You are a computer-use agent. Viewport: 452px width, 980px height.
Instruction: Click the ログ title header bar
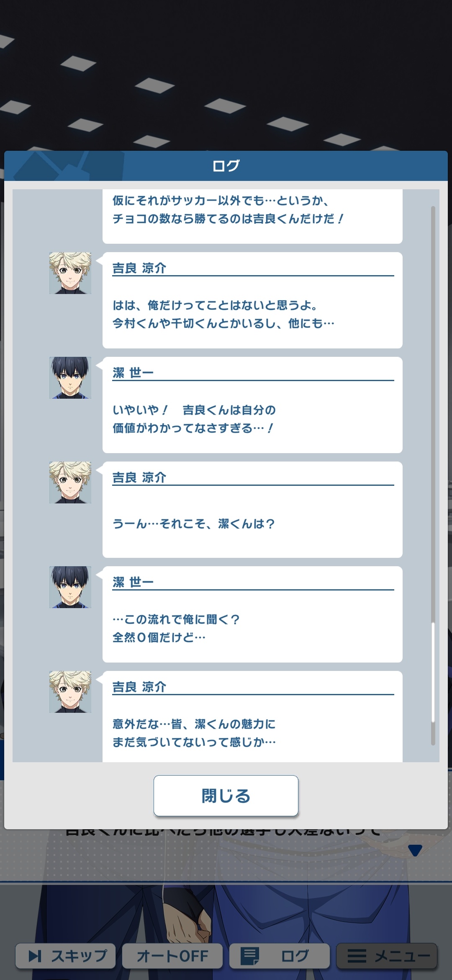(226, 166)
